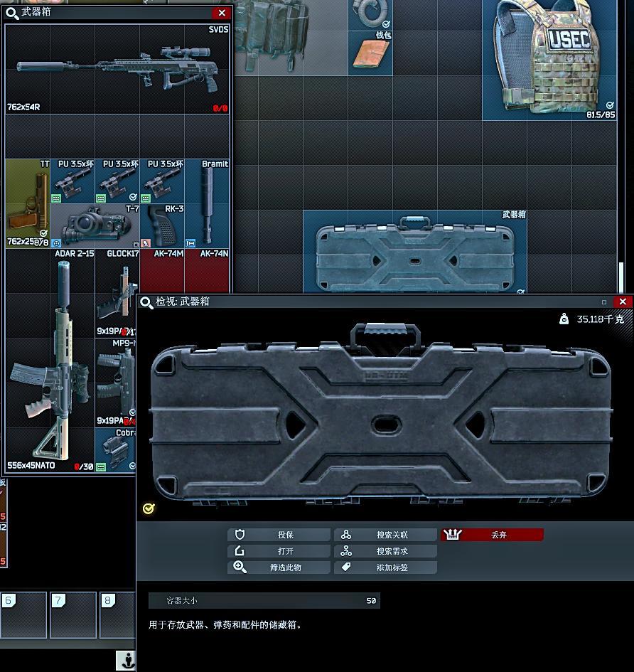Select the SVDS sniper rifle
634x672 pixels.
pyautogui.click(x=117, y=70)
